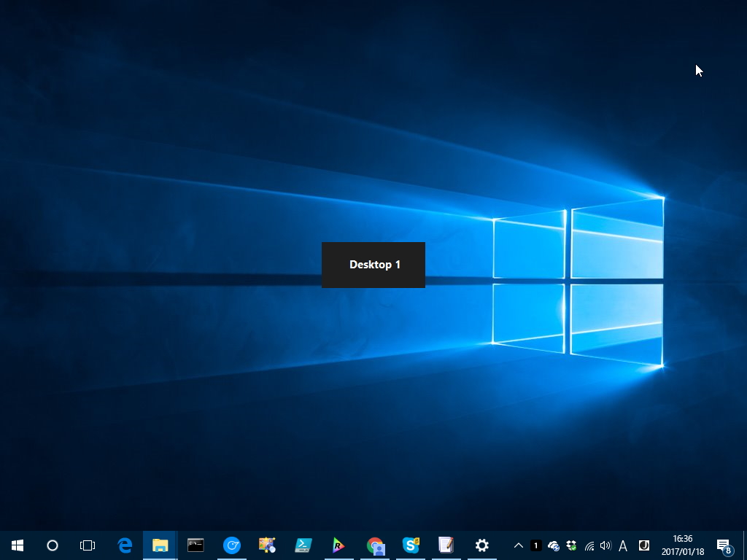Open Cortana search circle
This screenshot has width=747, height=560.
[53, 545]
